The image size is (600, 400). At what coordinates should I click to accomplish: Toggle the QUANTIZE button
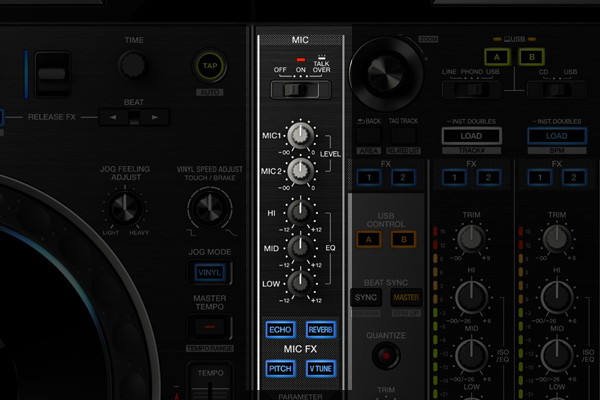[x=386, y=356]
